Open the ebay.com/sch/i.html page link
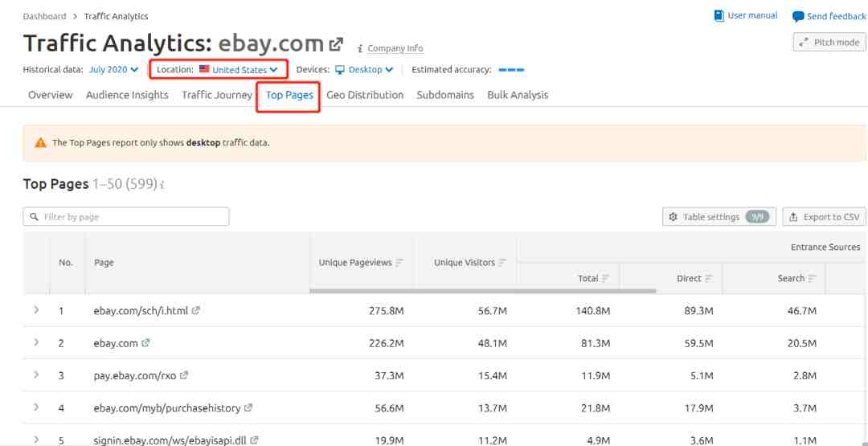The image size is (868, 446). (141, 311)
